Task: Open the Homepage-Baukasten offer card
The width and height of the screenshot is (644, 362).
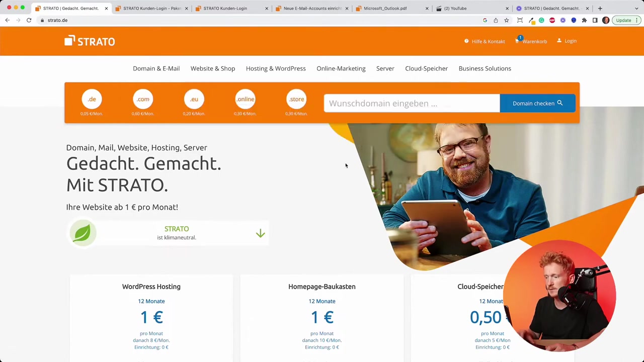Action: (x=322, y=318)
